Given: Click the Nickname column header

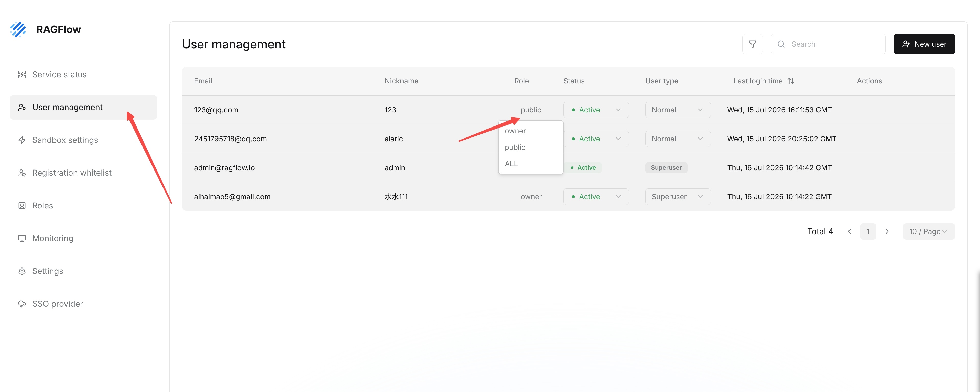Looking at the screenshot, I should coord(401,81).
